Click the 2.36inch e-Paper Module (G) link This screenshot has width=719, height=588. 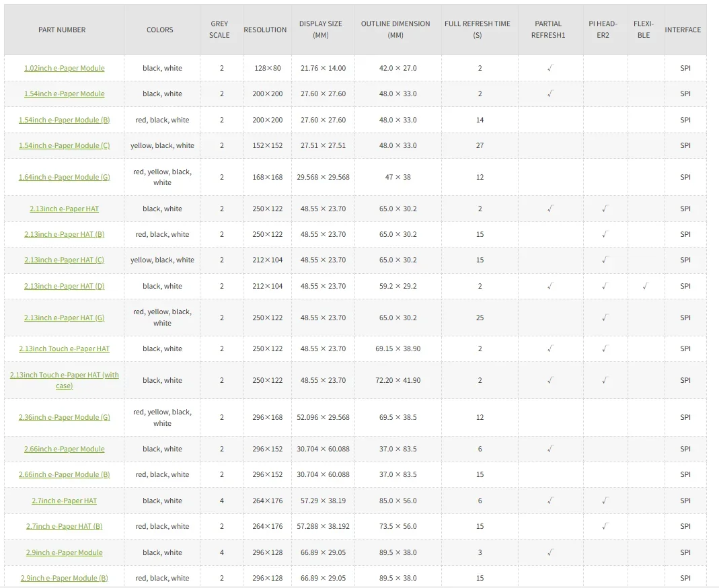[x=64, y=417]
